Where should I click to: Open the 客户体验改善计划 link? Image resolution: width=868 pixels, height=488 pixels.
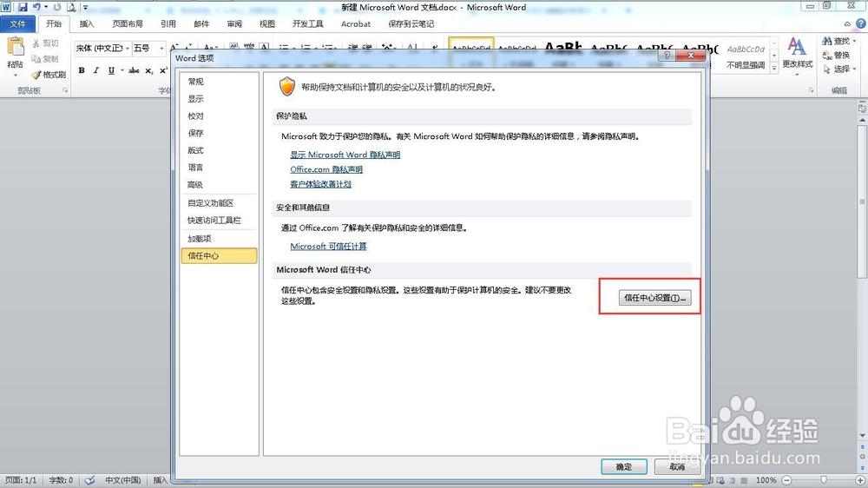[x=320, y=184]
